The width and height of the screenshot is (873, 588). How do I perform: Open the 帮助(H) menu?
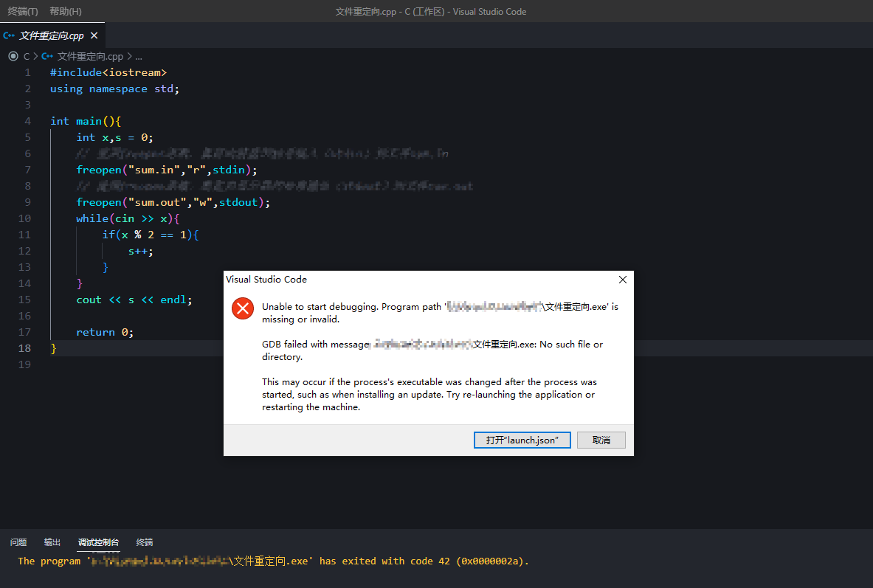(66, 12)
